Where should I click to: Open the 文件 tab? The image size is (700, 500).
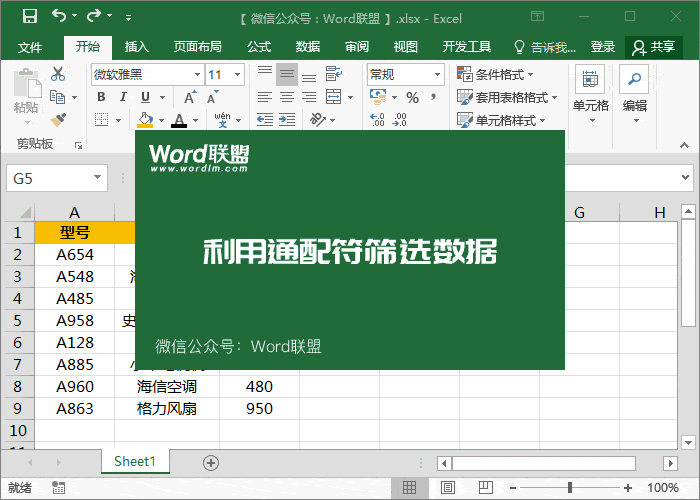click(x=30, y=47)
